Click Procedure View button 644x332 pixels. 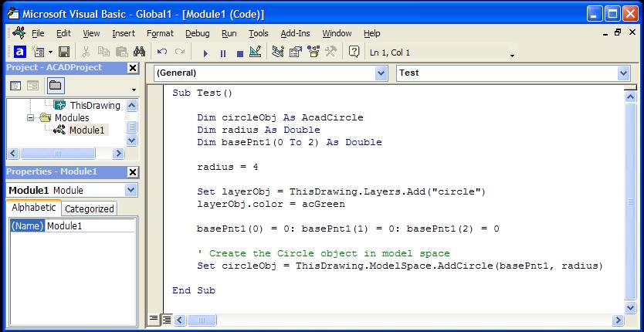(x=153, y=320)
